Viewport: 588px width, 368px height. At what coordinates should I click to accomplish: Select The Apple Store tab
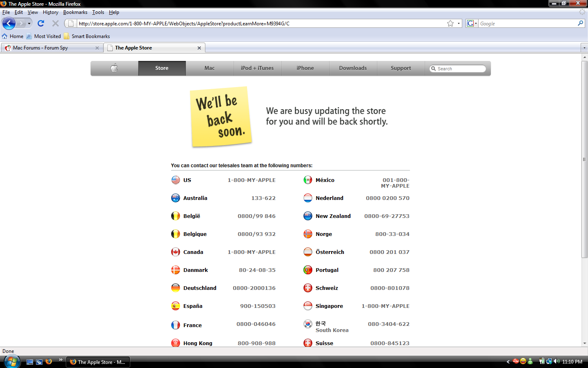(x=154, y=48)
